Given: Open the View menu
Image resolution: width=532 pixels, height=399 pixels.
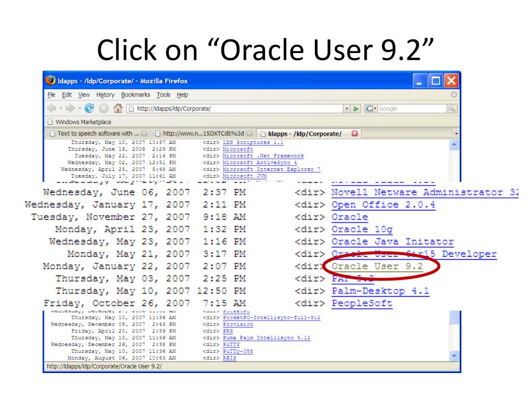Looking at the screenshot, I should [84, 95].
